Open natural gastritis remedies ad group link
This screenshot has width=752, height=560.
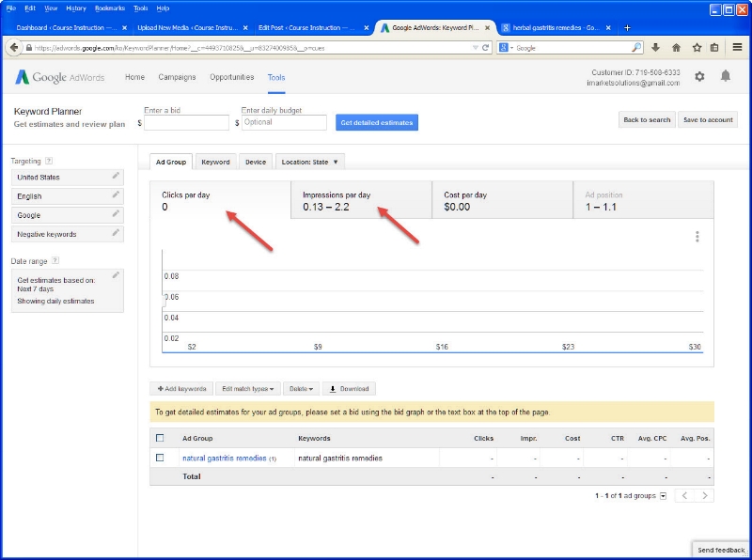coord(224,459)
